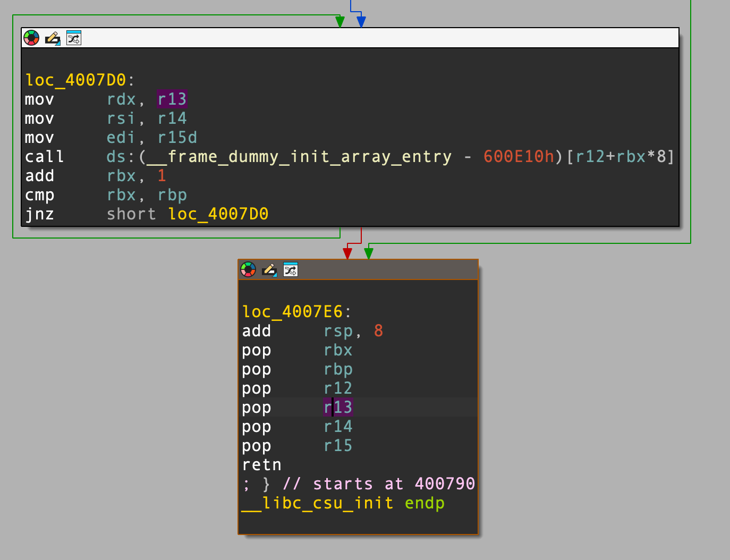Click rbx in pop rbx line

tap(338, 350)
